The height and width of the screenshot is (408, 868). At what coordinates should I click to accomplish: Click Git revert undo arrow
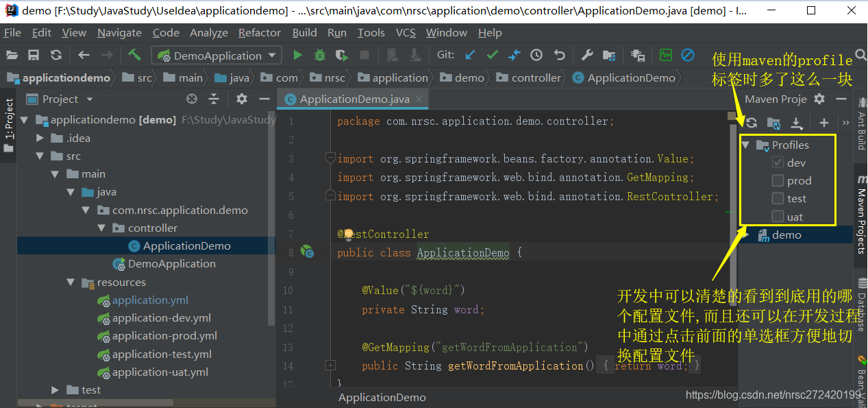(559, 56)
